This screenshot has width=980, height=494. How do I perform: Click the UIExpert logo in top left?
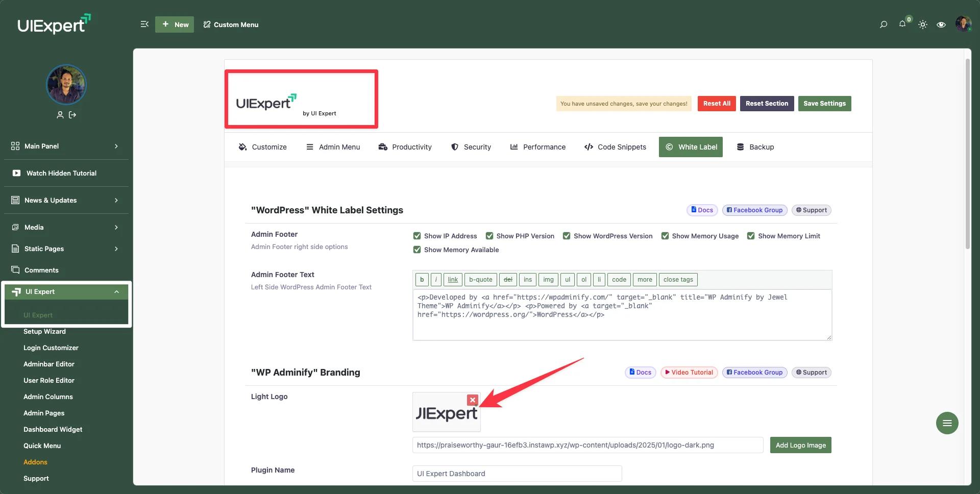54,24
